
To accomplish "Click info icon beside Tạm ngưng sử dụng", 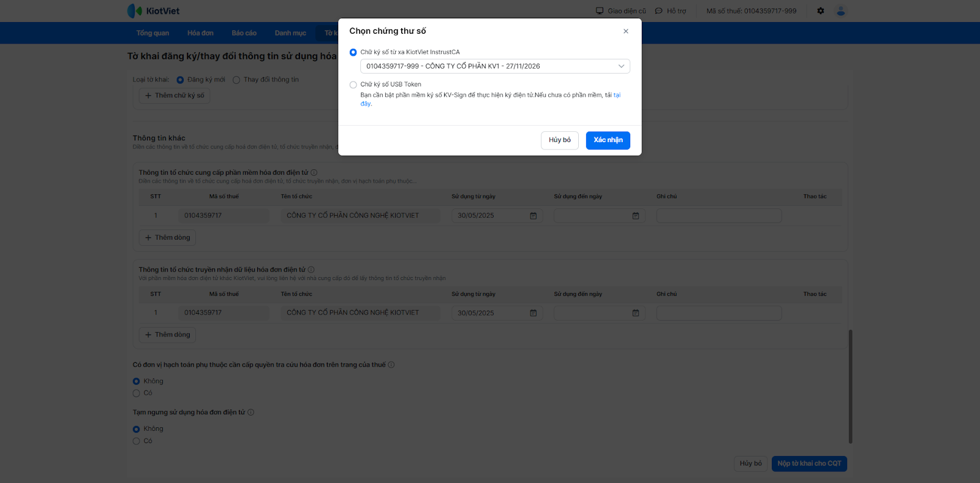I will coord(251,413).
